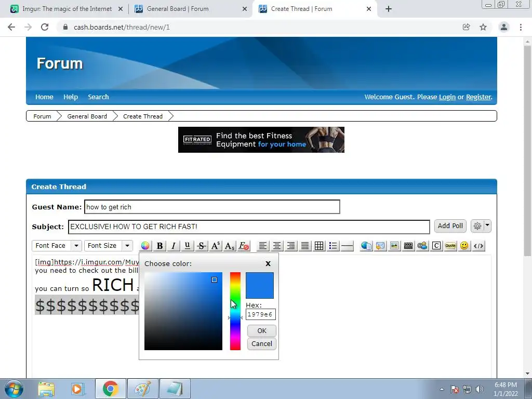Reload the page
This screenshot has width=532, height=399.
tap(45, 27)
